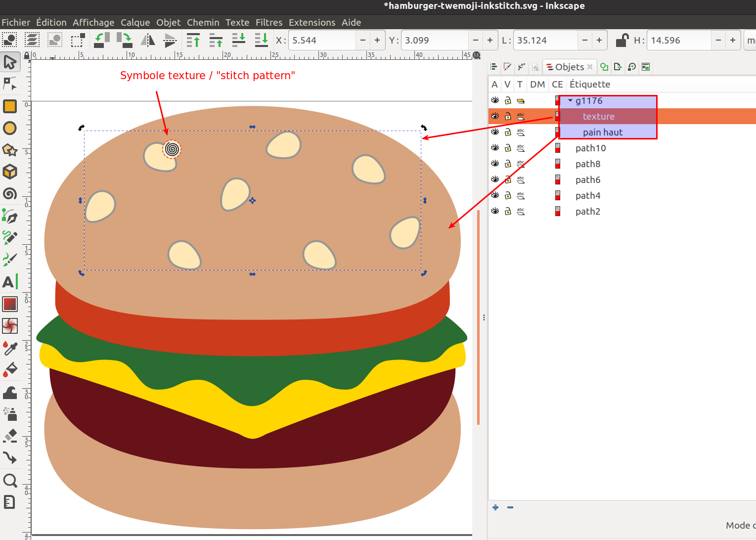The height and width of the screenshot is (540, 756).
Task: Click Select all objects icon
Action: 9,40
